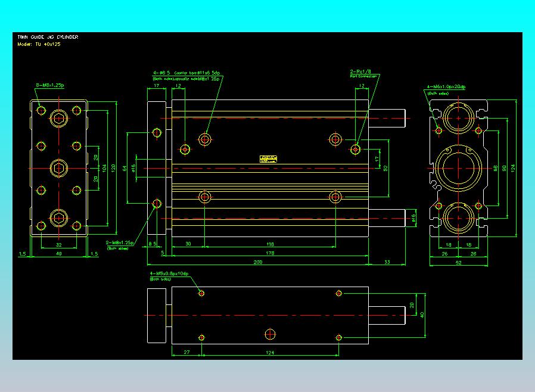Screen dimensions: 535x392
Task: Select the 90 dimension beside right end view
Action: click(x=504, y=168)
